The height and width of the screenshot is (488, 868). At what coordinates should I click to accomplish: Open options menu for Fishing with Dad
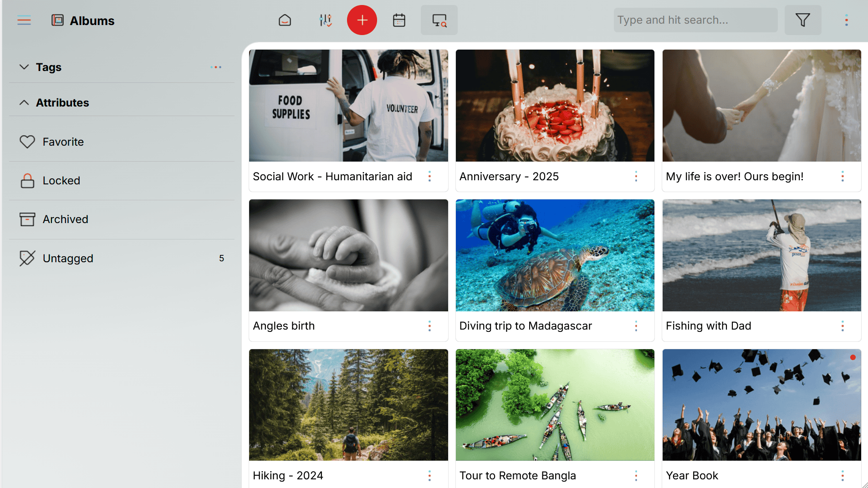coord(842,326)
